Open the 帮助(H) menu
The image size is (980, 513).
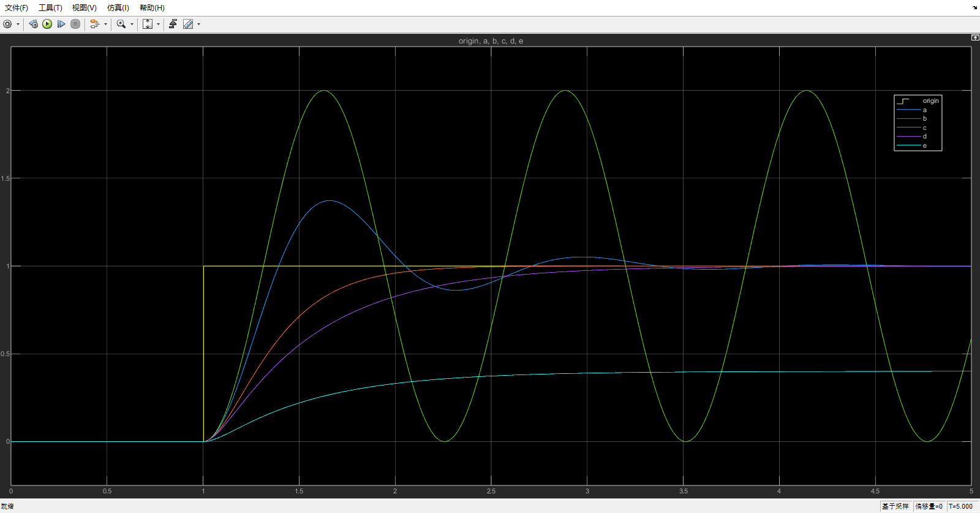(152, 8)
